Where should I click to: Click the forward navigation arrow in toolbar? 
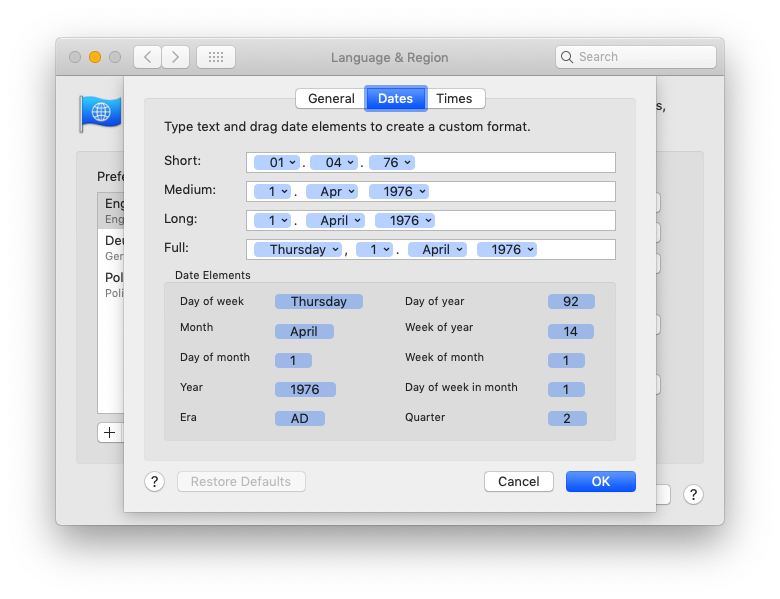(x=176, y=57)
